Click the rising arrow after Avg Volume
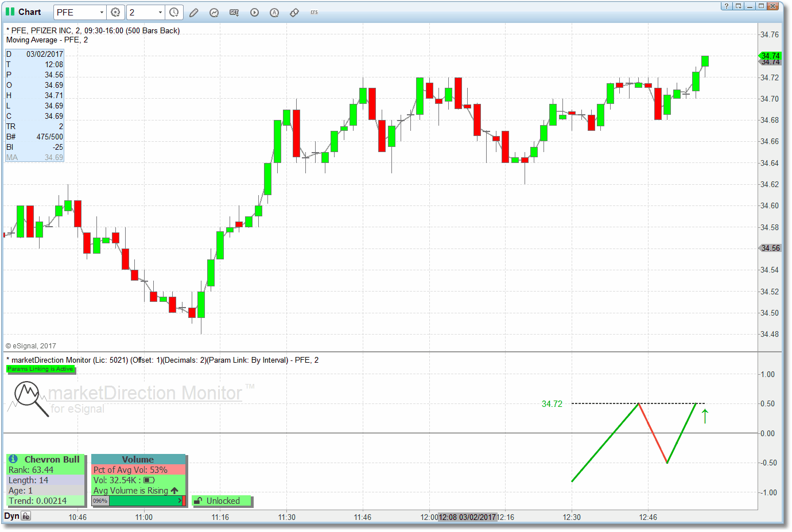The height and width of the screenshot is (532, 792). (x=174, y=491)
